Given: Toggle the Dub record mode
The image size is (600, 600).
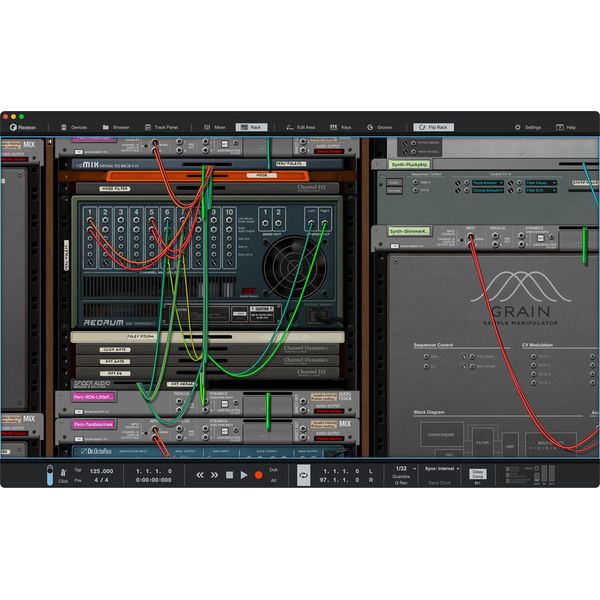Looking at the screenshot, I should tap(273, 470).
